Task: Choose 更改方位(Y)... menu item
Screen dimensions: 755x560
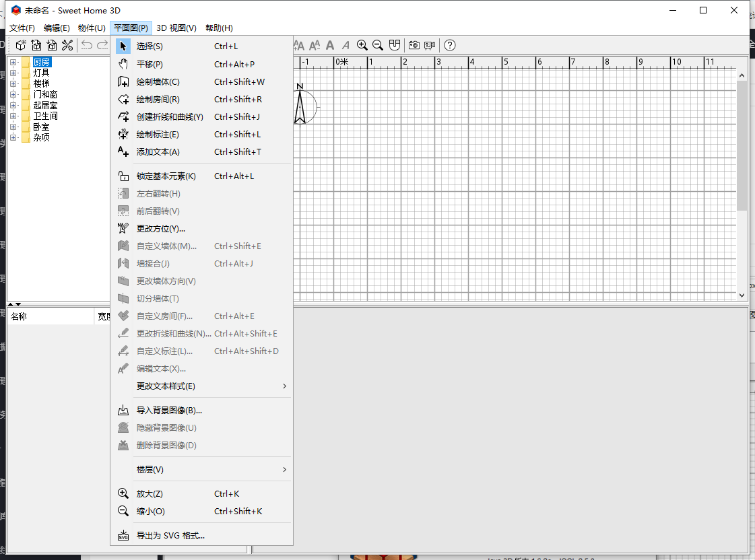Action: pos(201,229)
